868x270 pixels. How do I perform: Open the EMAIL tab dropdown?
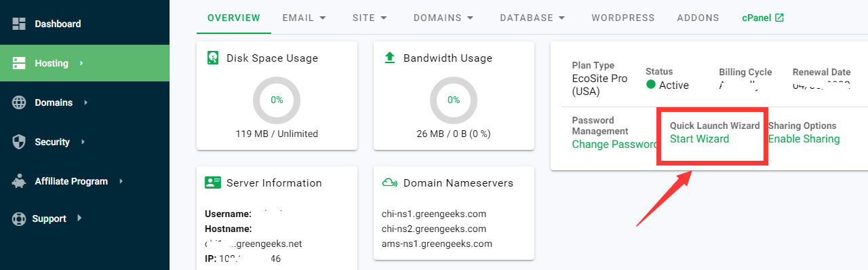tap(304, 18)
